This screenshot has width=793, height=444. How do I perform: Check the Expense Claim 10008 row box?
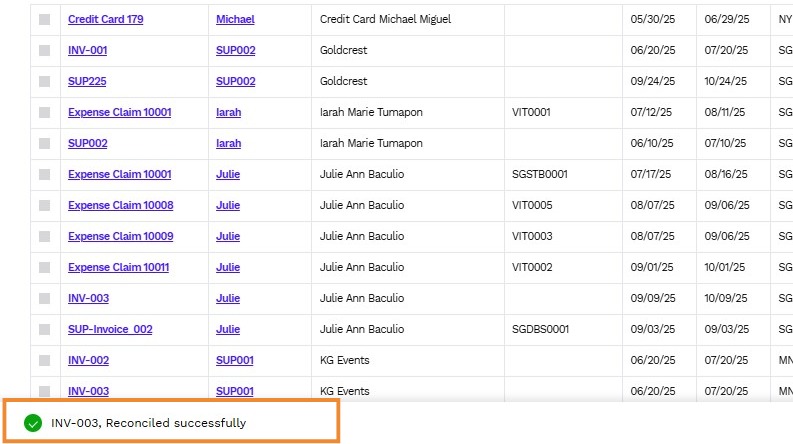[45, 205]
